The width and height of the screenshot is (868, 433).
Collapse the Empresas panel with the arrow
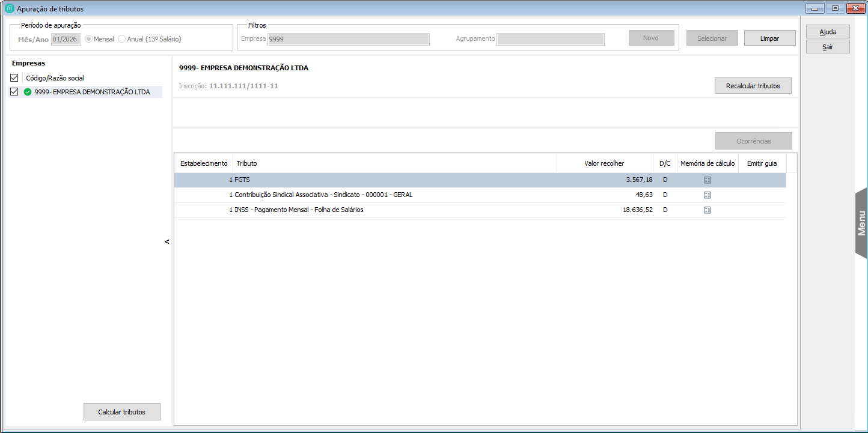[x=167, y=241]
